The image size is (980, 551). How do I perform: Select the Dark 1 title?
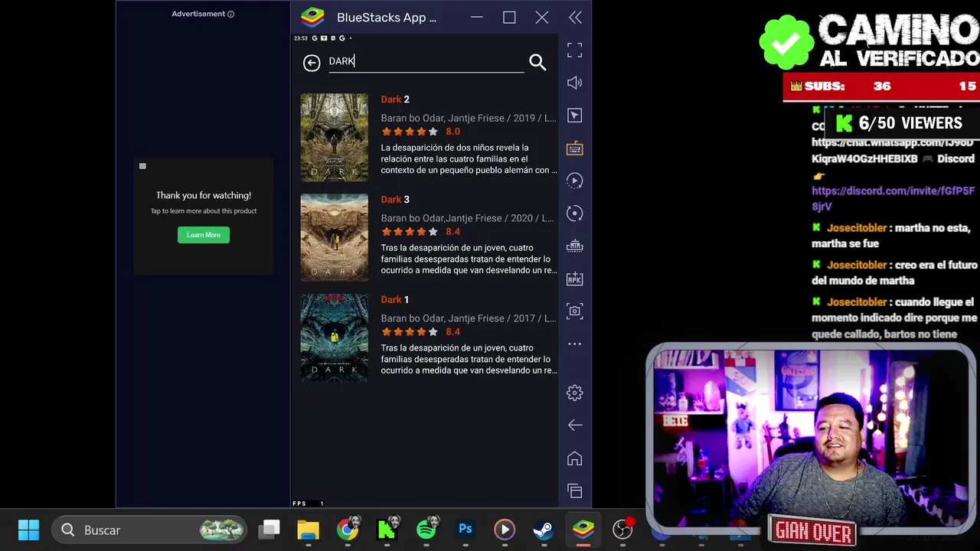tap(395, 300)
